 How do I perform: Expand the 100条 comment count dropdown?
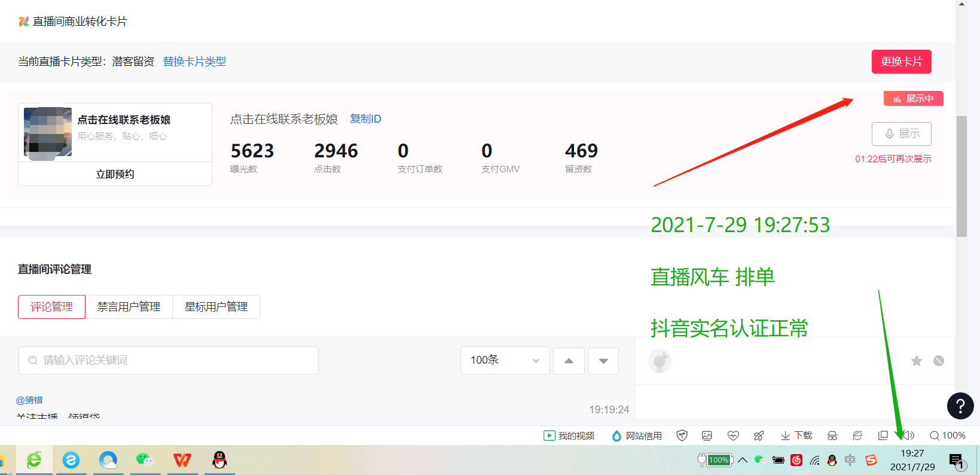click(505, 360)
